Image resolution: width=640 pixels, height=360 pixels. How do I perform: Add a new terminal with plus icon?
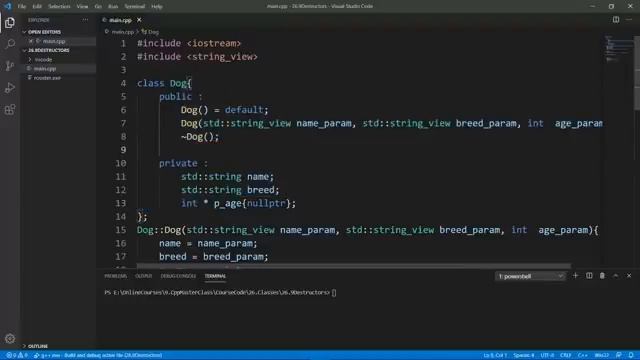575,276
